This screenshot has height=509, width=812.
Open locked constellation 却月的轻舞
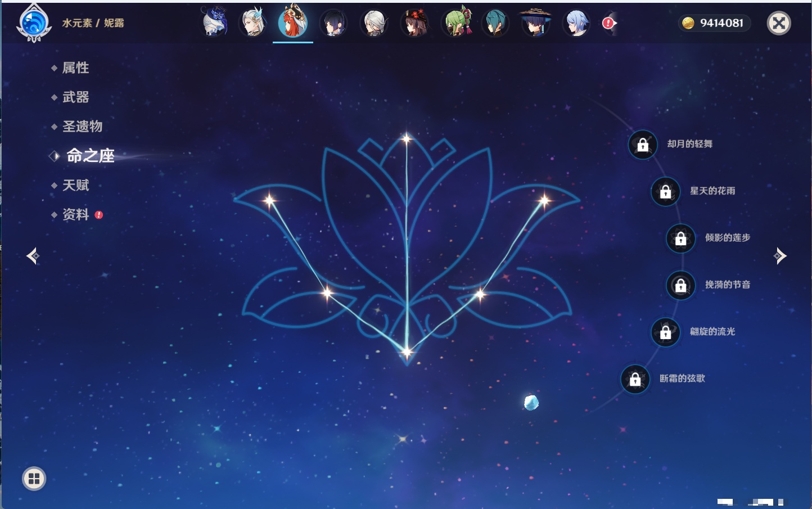point(643,145)
